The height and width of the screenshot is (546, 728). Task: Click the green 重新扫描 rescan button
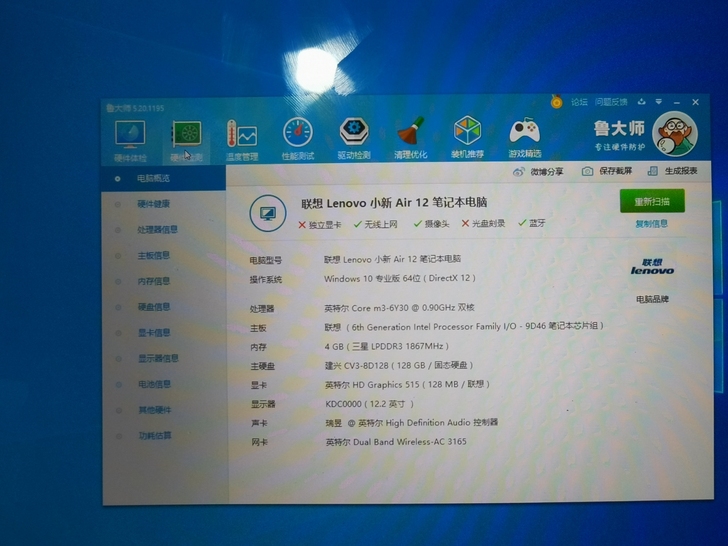[652, 201]
